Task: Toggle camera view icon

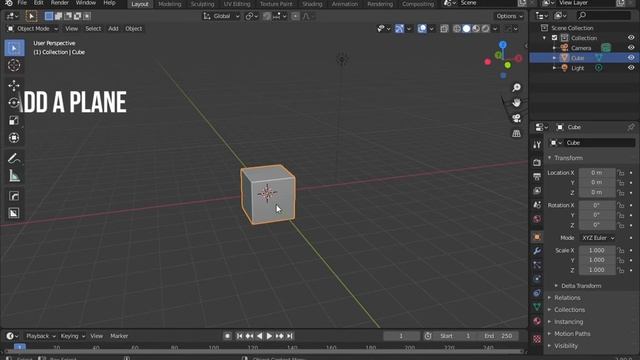Action: (516, 118)
